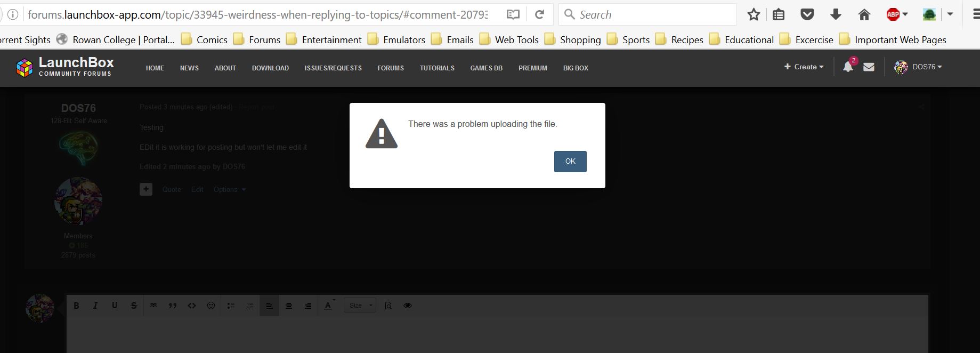Open the Important Web Pages bookmarks folder

pos(893,39)
